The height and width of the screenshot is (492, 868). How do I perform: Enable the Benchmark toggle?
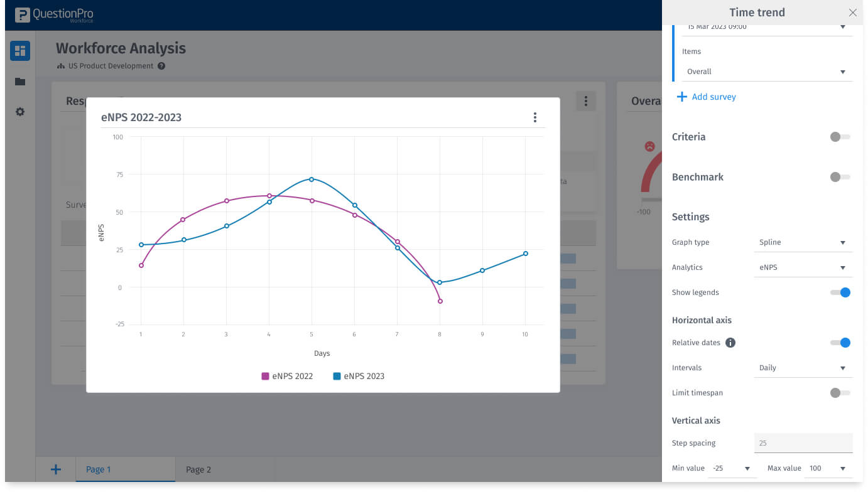tap(840, 177)
